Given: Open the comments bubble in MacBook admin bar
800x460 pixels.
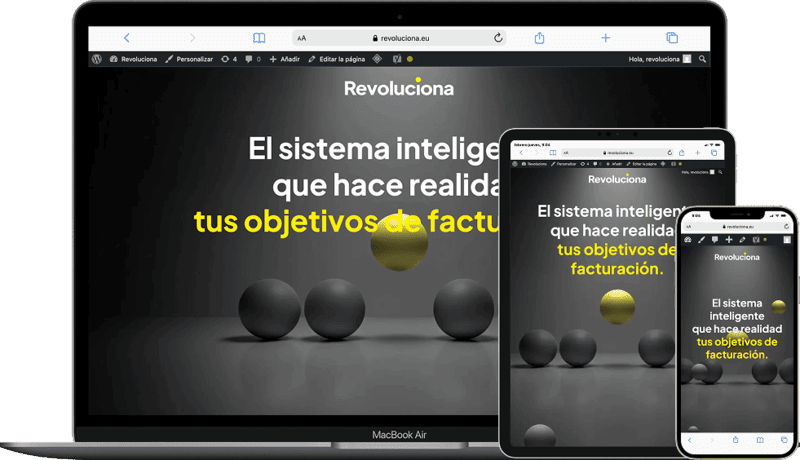Looking at the screenshot, I should click(253, 59).
